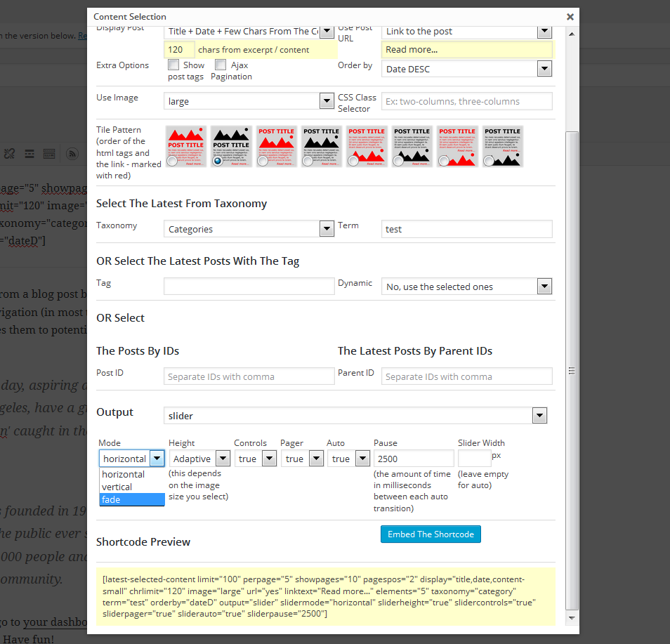Close the Content Selection dialog
This screenshot has height=644, width=670.
[570, 17]
